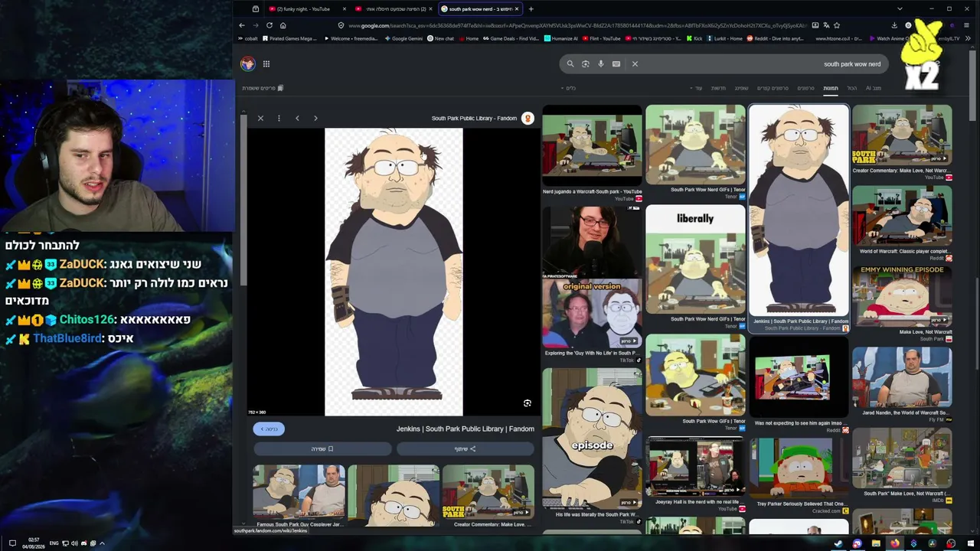Open the saved items link
Viewport: 980px width, 551px height.
click(x=263, y=88)
